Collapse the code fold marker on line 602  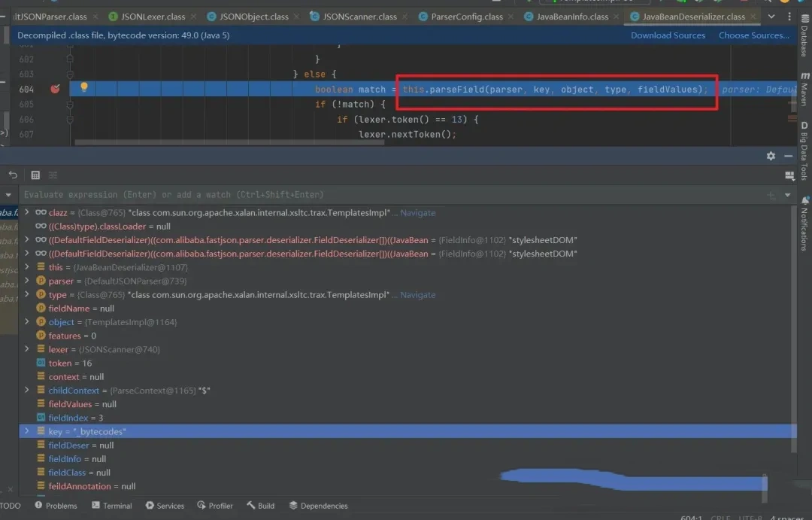click(70, 59)
